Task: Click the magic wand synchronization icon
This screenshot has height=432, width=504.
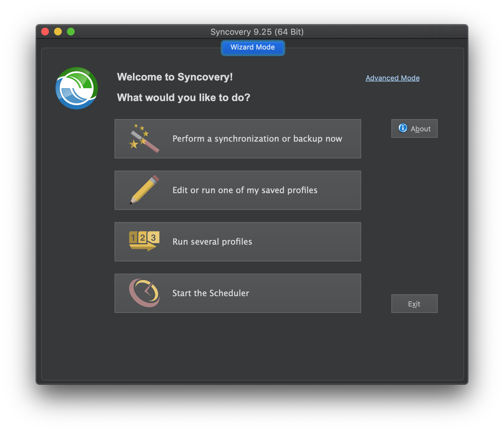Action: tap(144, 138)
